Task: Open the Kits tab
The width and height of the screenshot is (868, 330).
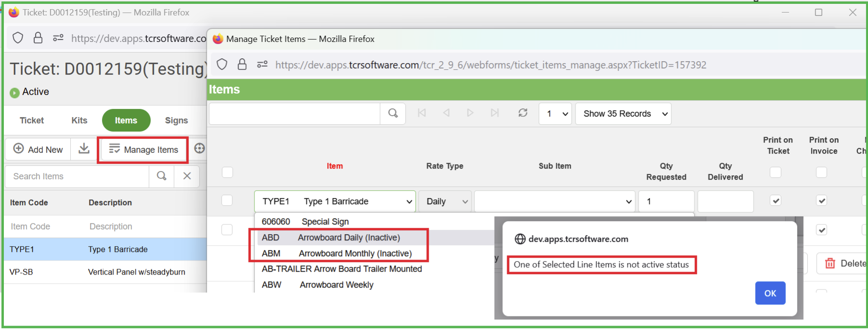Action: (x=79, y=120)
